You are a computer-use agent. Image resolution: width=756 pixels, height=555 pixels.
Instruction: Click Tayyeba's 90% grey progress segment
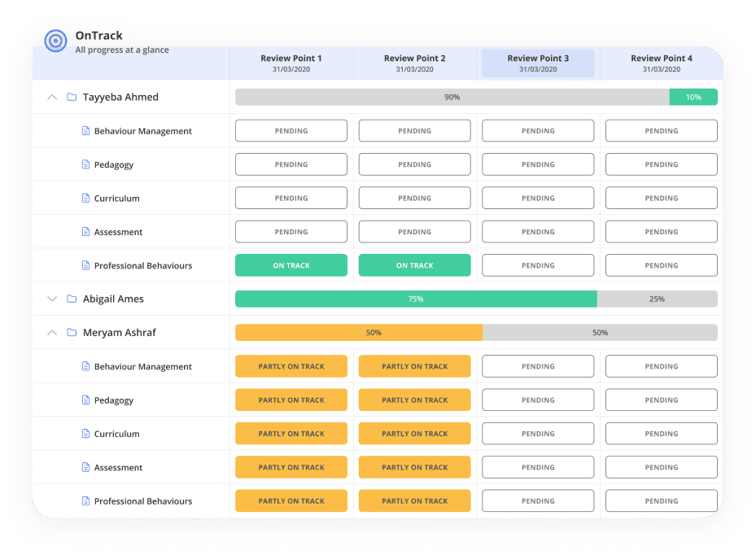452,97
